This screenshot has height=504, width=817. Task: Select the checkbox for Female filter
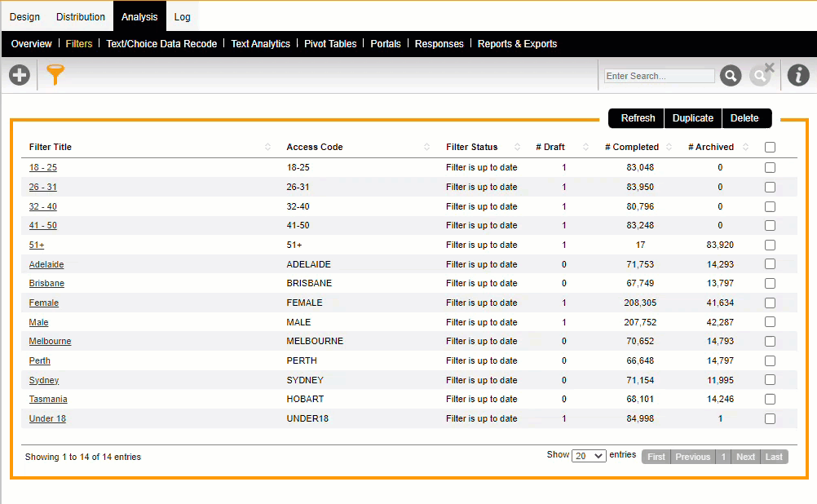point(770,303)
